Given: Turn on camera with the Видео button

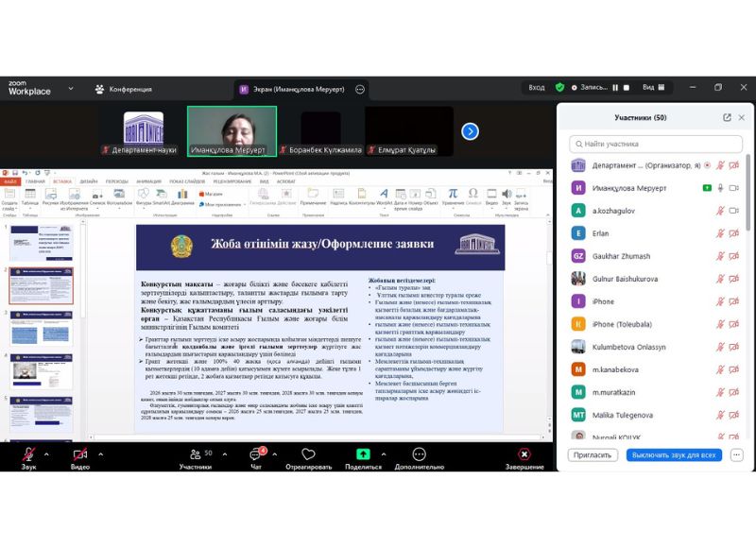Looking at the screenshot, I should coord(79,455).
